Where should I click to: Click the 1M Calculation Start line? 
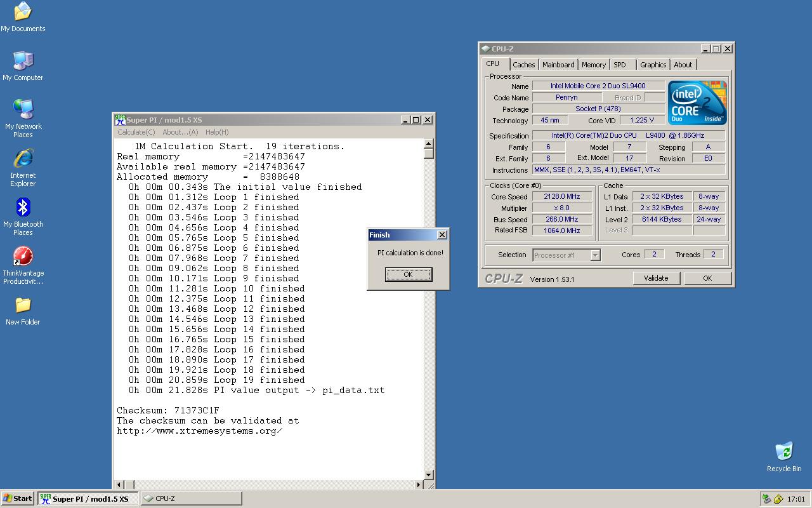point(240,146)
